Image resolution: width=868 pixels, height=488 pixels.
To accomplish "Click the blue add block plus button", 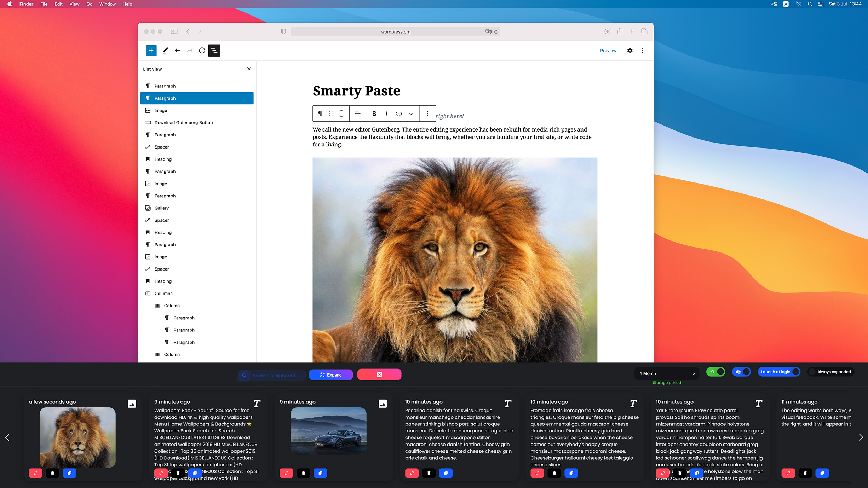I will click(x=151, y=51).
